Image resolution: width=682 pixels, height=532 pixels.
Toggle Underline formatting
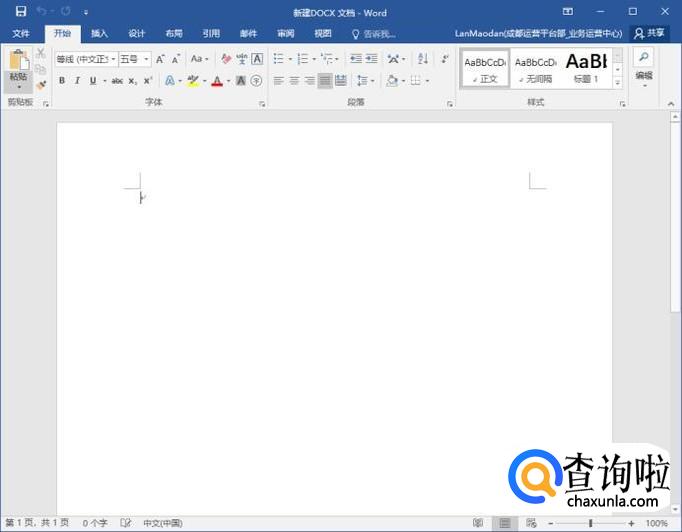coord(93,80)
